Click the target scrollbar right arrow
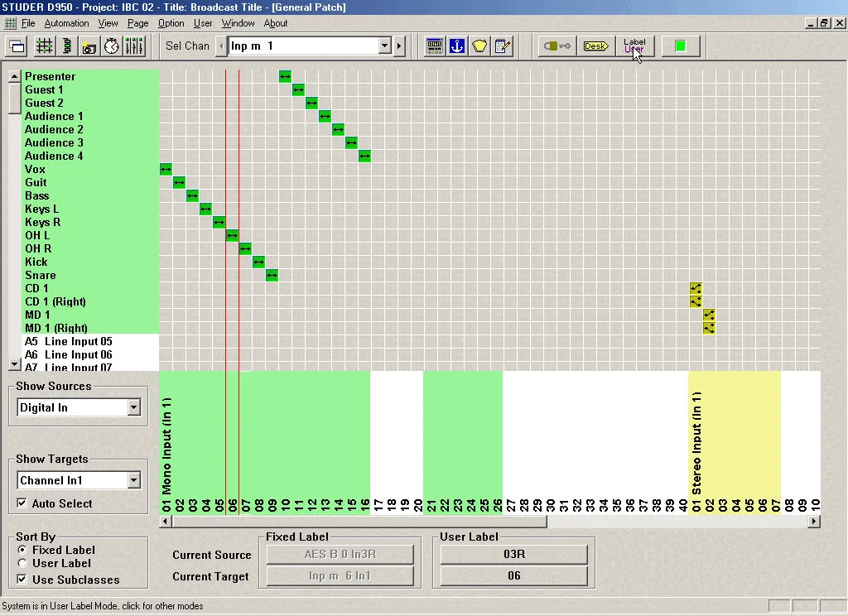 coord(813,522)
